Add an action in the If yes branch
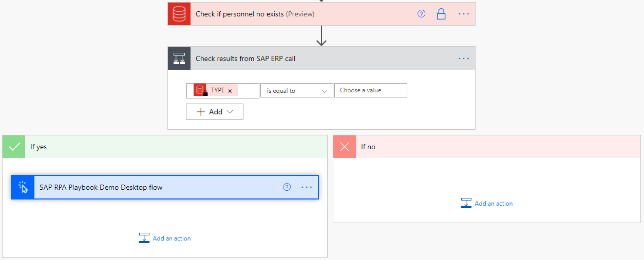 coord(165,238)
